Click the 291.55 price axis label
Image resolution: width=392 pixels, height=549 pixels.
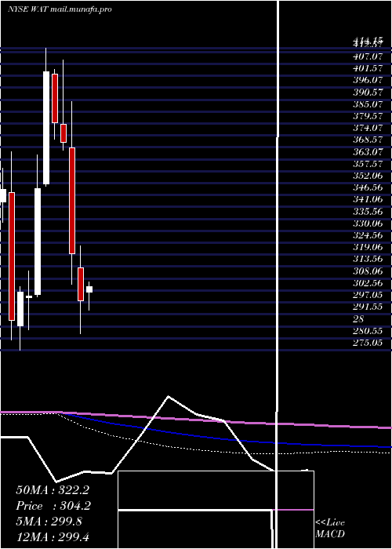(x=368, y=307)
